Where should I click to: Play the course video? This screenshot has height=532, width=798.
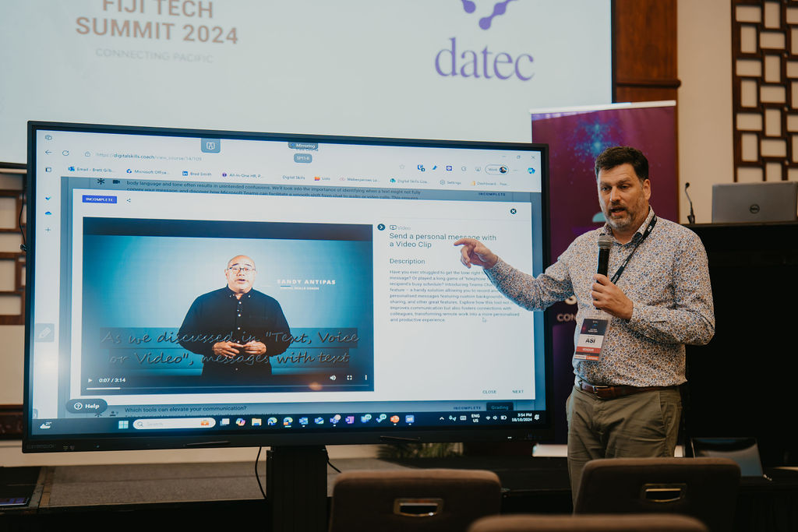click(x=90, y=379)
